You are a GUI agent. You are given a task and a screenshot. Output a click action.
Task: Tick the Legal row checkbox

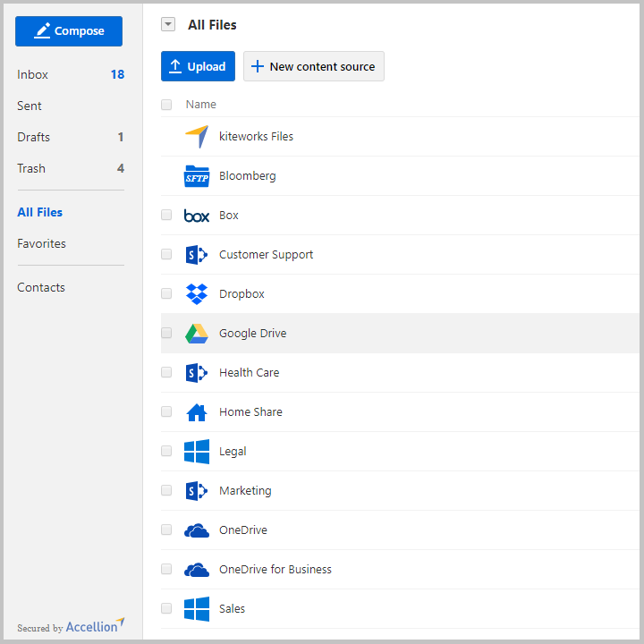tap(166, 451)
